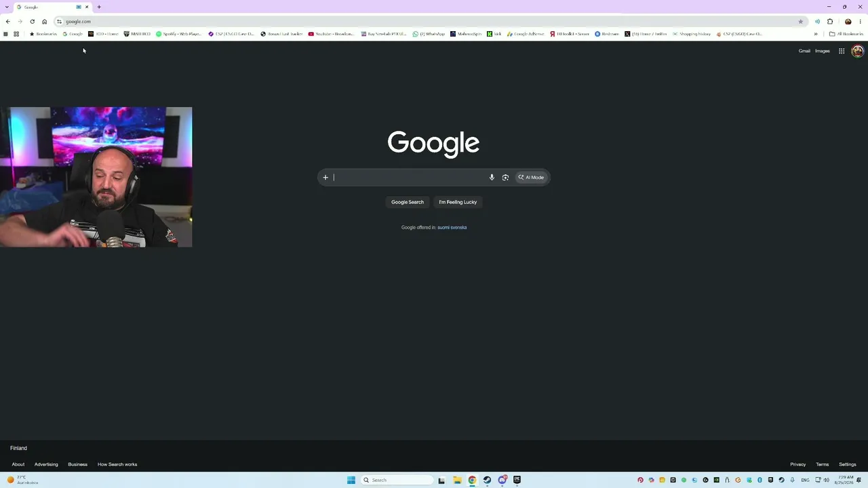
Task: Open the Shopping history bookmark
Action: pos(692,34)
